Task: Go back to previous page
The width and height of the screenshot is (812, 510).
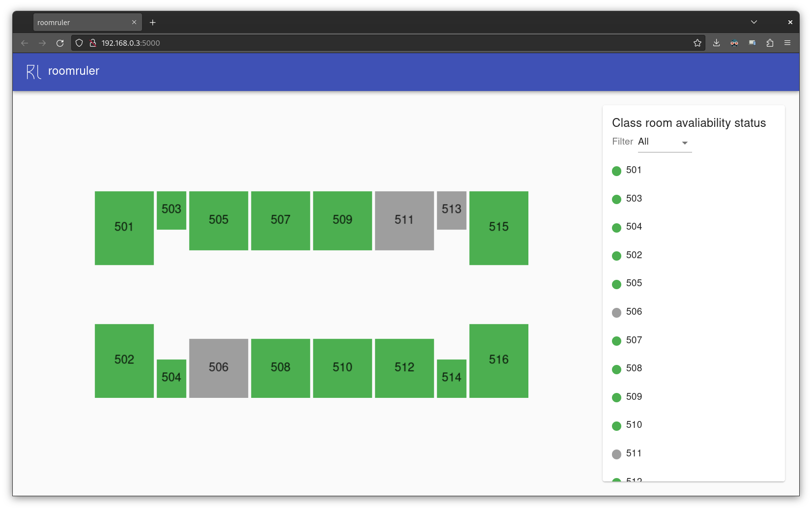Action: (x=25, y=43)
